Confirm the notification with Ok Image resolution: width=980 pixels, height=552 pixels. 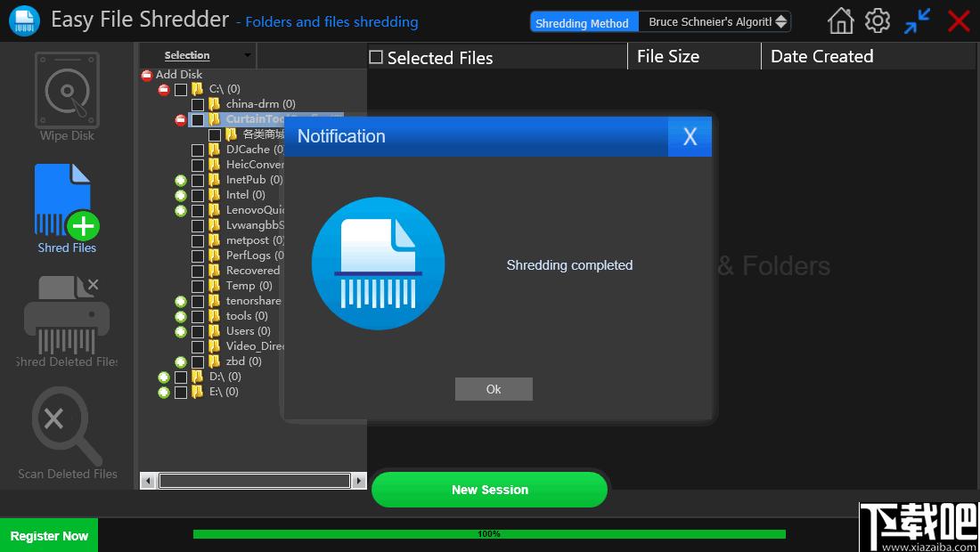pyautogui.click(x=494, y=389)
